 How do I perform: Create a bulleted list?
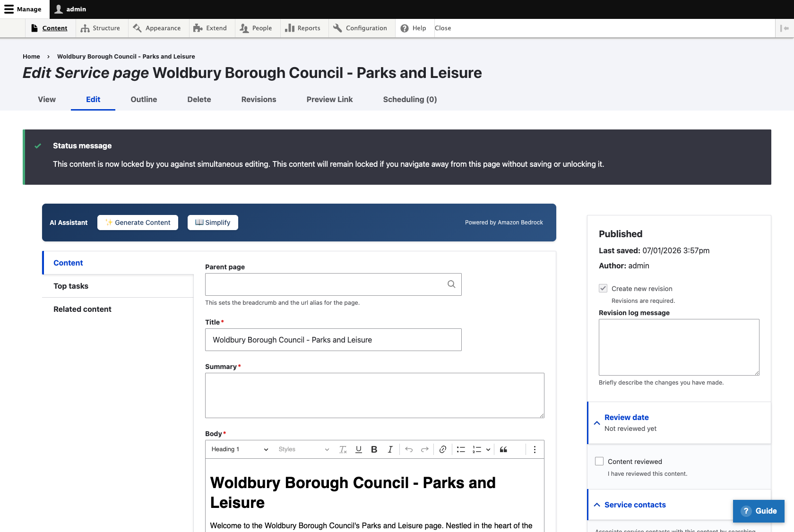460,449
